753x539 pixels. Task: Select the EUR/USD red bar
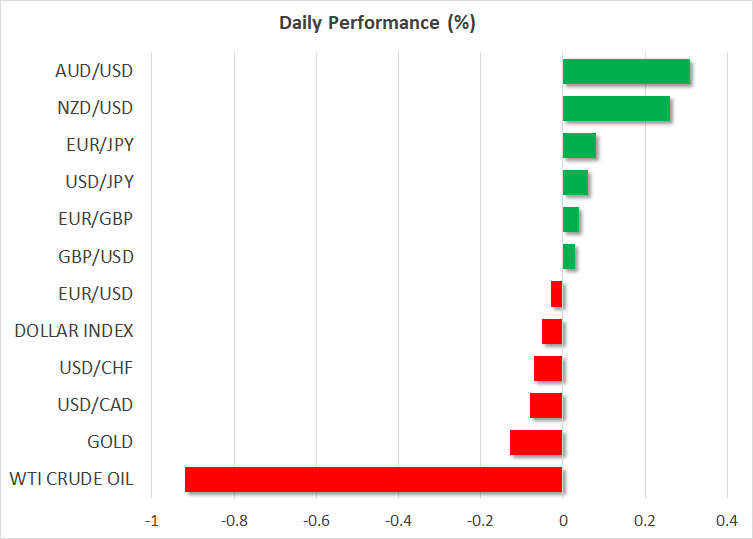[557, 294]
